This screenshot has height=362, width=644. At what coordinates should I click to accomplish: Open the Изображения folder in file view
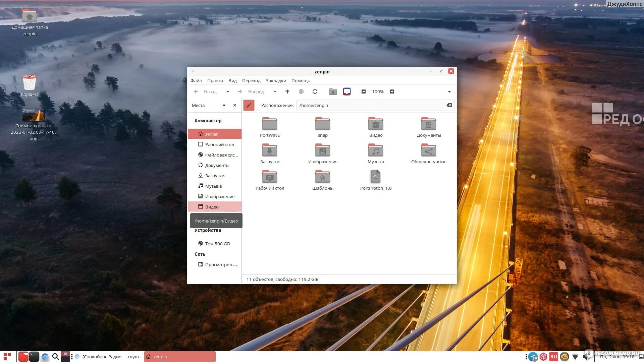pyautogui.click(x=323, y=154)
